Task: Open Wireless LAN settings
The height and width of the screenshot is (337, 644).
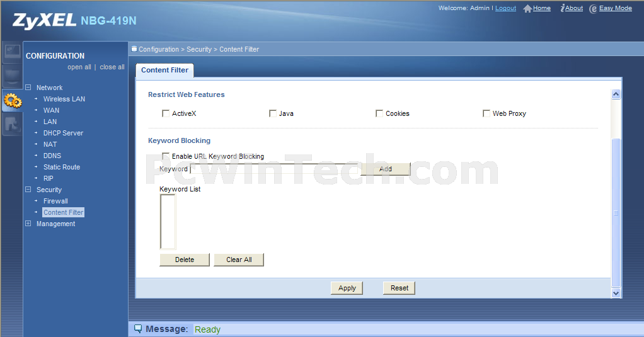Action: [64, 99]
